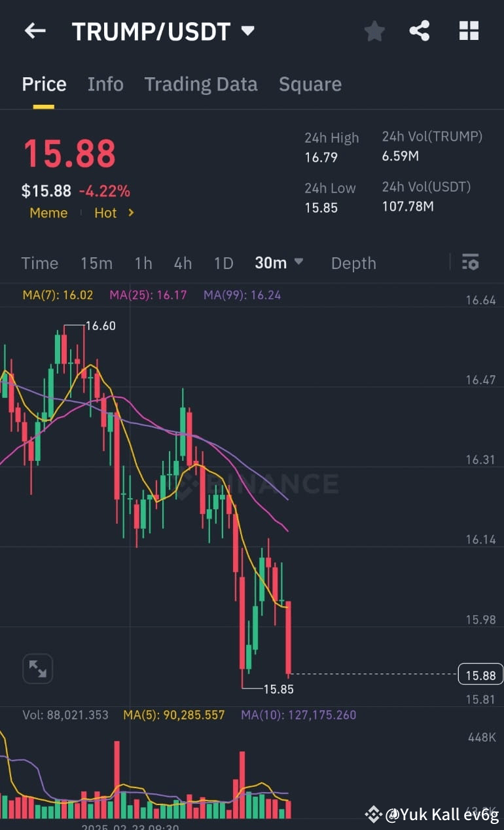Open chart indicator settings icon
This screenshot has width=504, height=830.
click(471, 262)
